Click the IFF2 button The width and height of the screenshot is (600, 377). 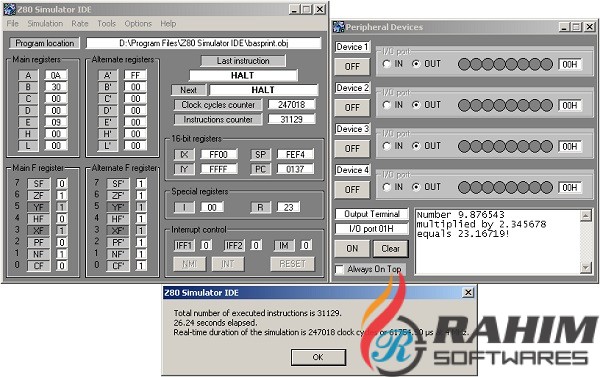pyautogui.click(x=234, y=245)
